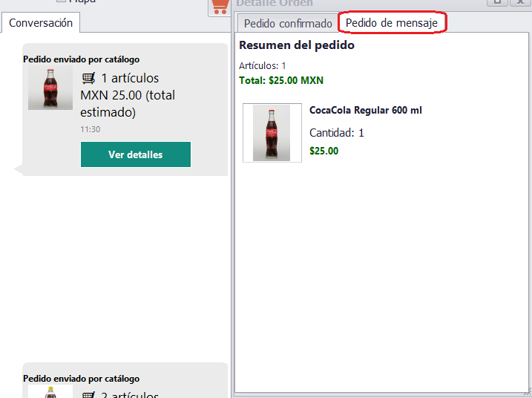Open the Conversación tab
The height and width of the screenshot is (398, 532).
pos(41,23)
